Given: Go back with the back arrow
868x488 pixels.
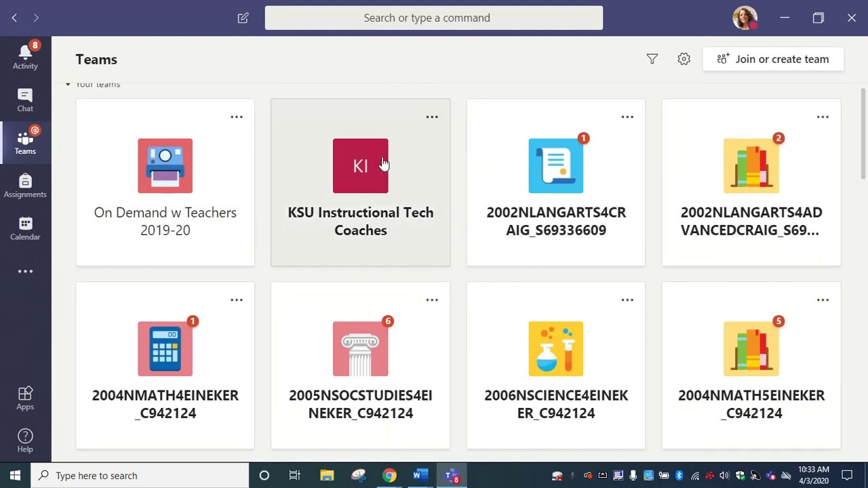Looking at the screenshot, I should pos(14,18).
